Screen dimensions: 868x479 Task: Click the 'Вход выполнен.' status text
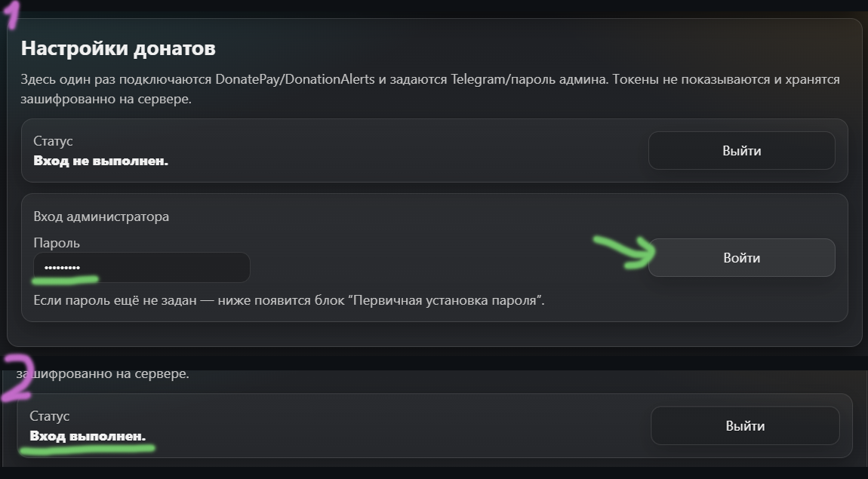(x=88, y=436)
